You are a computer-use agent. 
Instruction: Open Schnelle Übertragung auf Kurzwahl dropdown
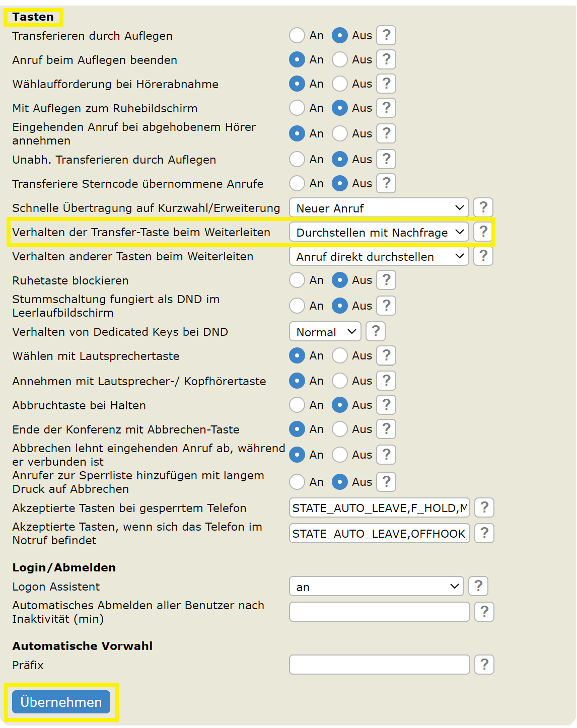click(379, 208)
